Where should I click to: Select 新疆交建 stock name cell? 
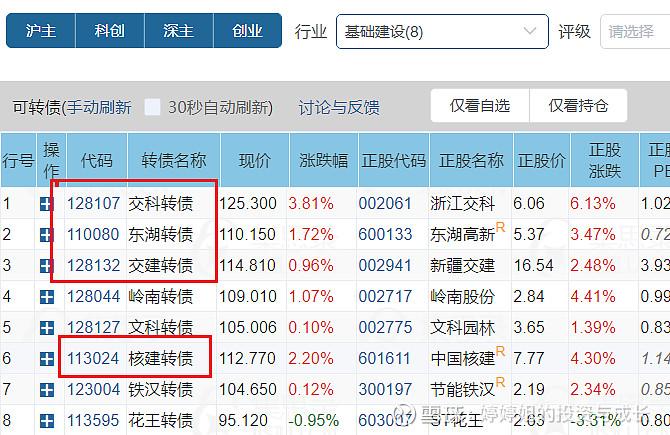point(462,265)
